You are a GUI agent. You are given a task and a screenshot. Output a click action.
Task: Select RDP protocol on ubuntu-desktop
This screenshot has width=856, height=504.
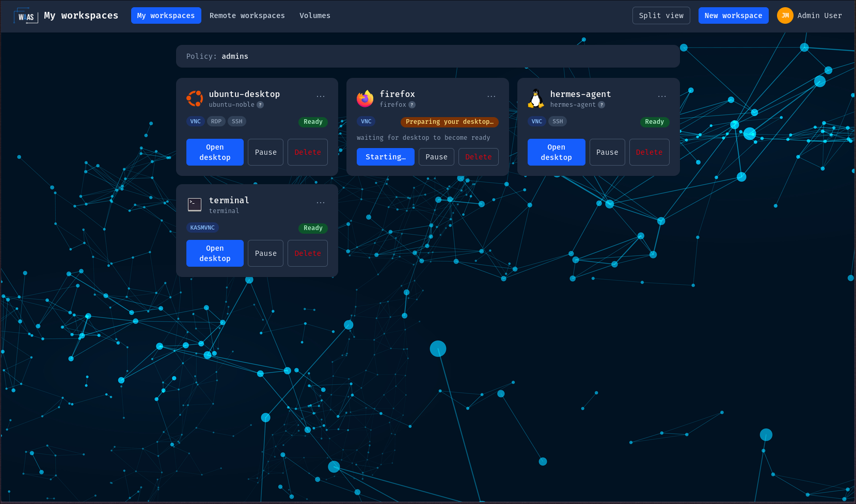pos(216,122)
